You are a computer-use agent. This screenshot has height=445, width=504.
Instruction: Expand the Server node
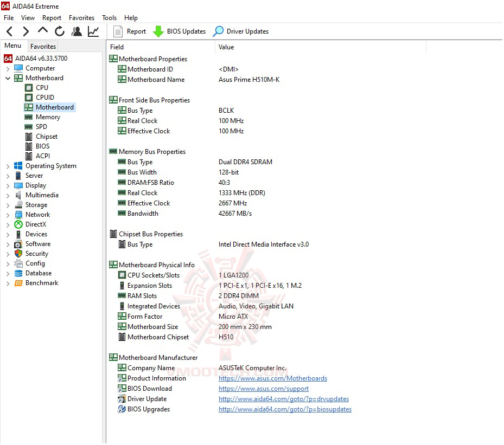(8, 176)
